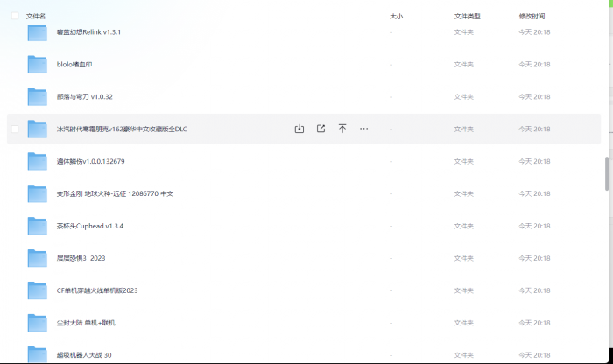Viewport: 613px width, 364px height.
Task: Click download icon for 冰汽时代 folder
Action: 299,129
